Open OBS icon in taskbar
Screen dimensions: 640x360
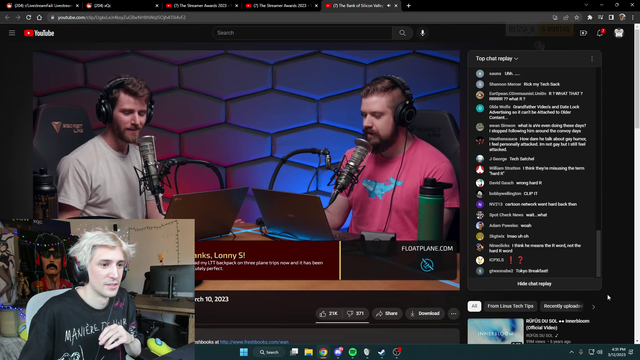pos(396,352)
